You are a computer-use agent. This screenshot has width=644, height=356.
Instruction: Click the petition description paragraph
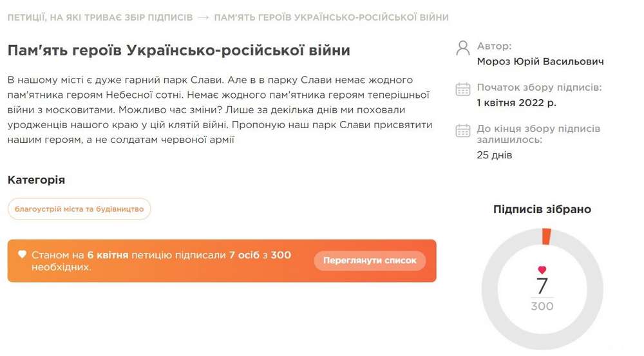tap(220, 109)
